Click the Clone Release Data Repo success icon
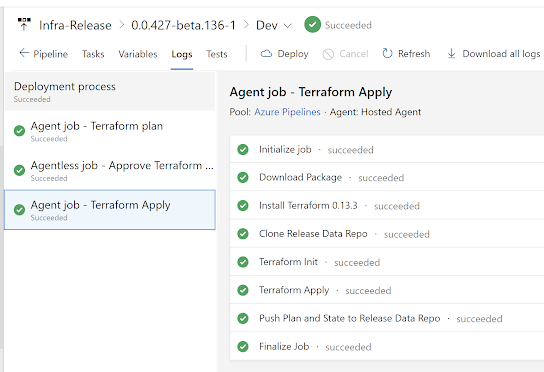 click(243, 234)
